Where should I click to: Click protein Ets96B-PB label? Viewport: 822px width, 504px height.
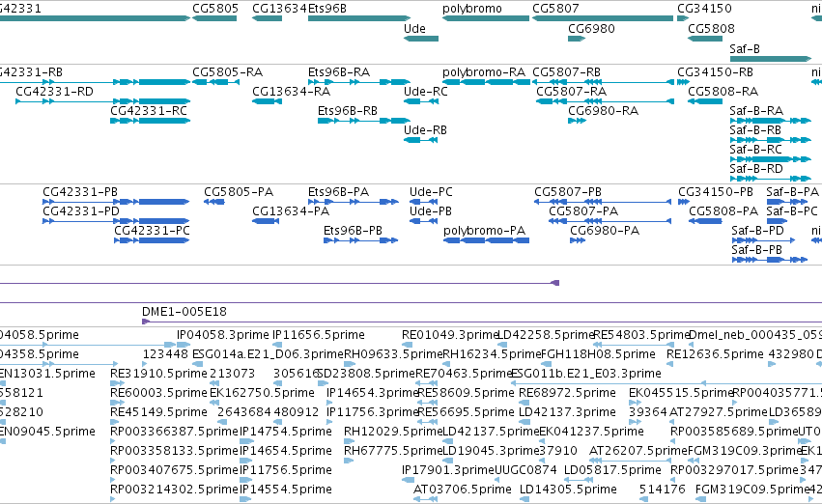[353, 231]
